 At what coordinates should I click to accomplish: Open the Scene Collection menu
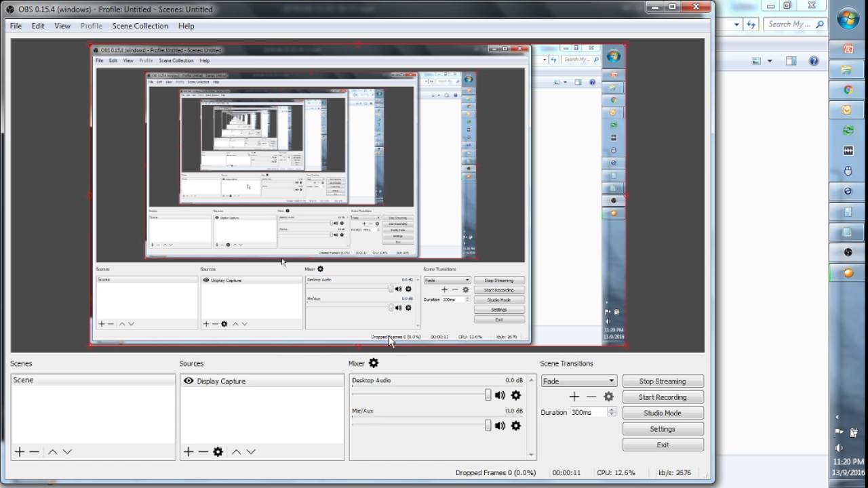[x=140, y=26]
